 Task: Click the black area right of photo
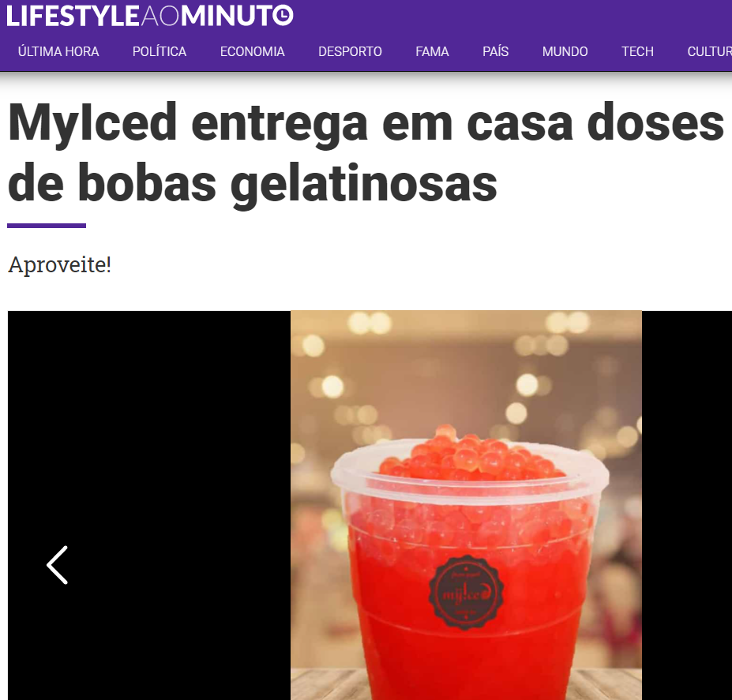(x=687, y=505)
